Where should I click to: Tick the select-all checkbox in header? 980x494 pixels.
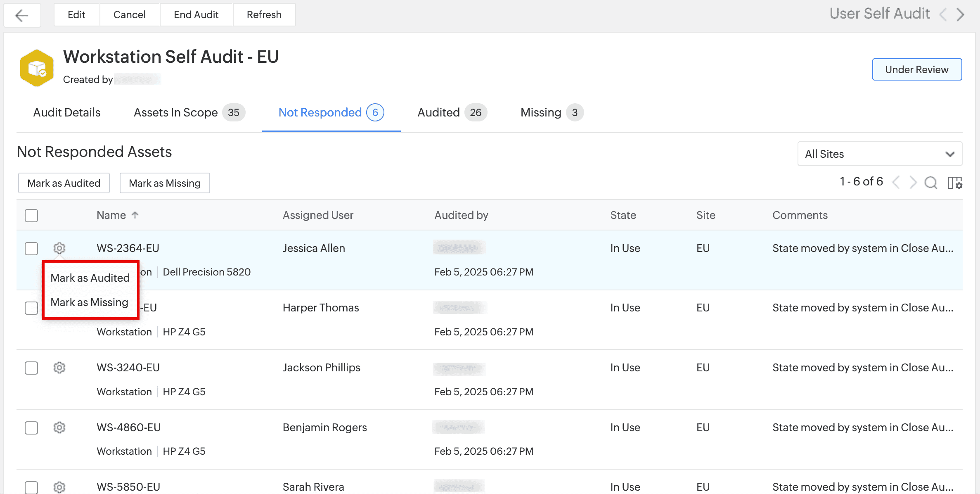[x=31, y=215]
